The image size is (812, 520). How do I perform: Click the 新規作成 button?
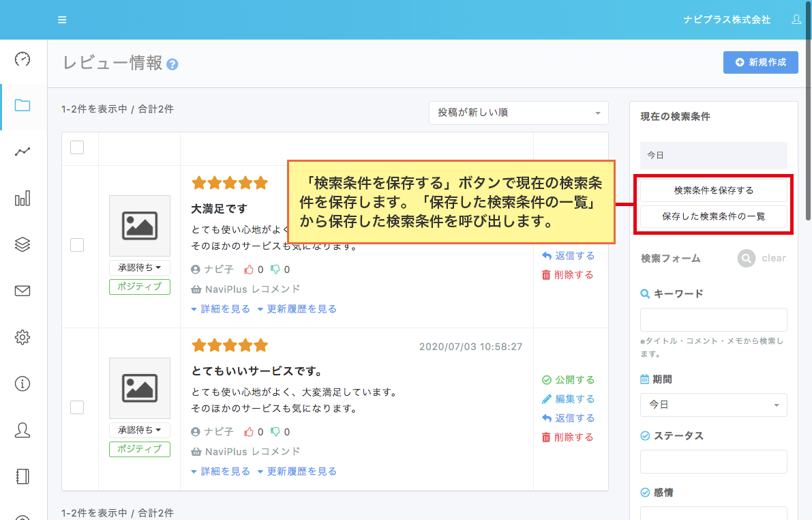(x=760, y=62)
